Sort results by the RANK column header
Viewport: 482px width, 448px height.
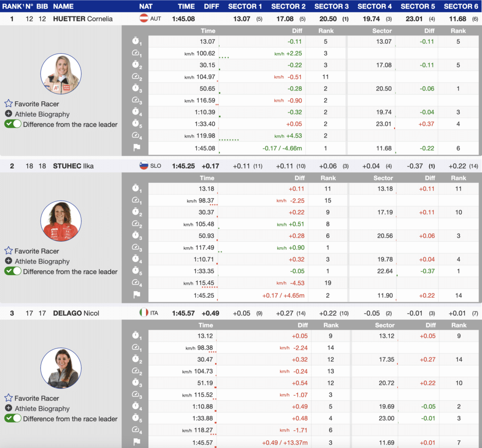[x=11, y=6]
